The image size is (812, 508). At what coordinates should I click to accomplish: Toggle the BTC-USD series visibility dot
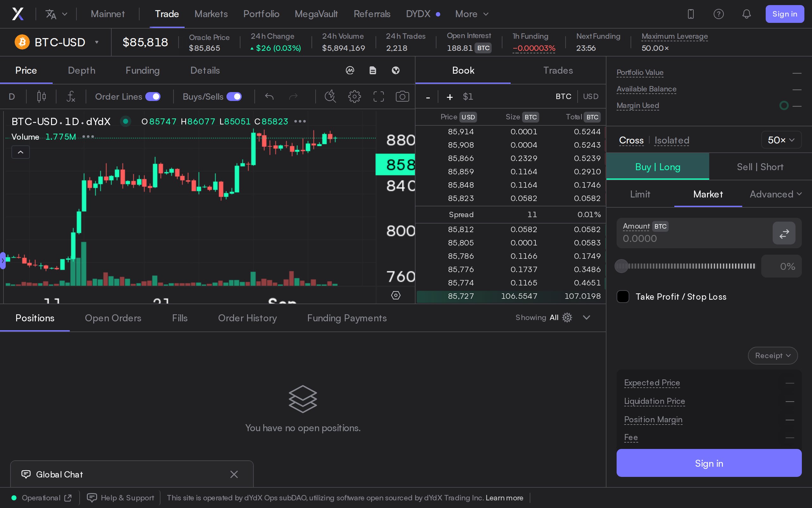tap(126, 121)
